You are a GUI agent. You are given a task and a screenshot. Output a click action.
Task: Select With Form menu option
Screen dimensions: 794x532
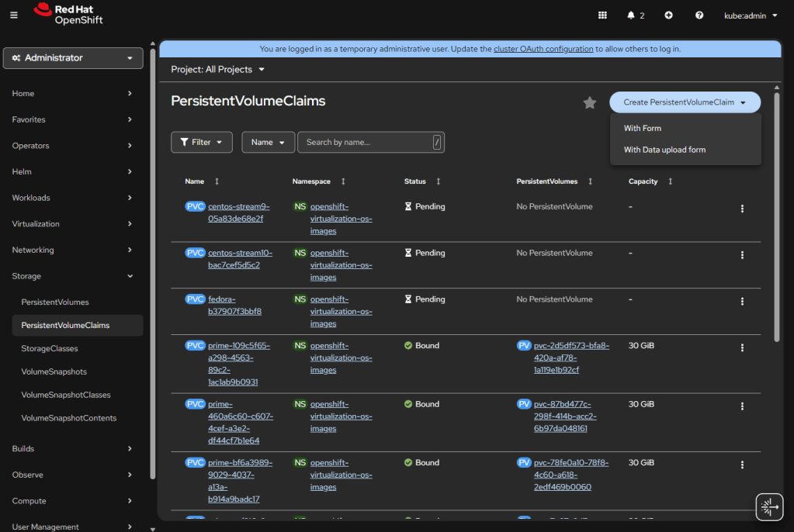point(643,128)
